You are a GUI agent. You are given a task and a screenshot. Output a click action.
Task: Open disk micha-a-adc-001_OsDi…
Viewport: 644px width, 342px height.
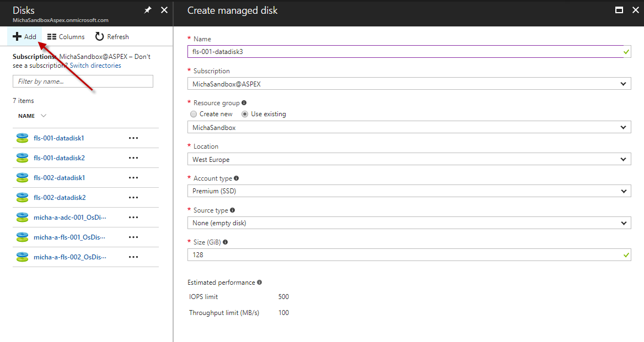point(70,218)
